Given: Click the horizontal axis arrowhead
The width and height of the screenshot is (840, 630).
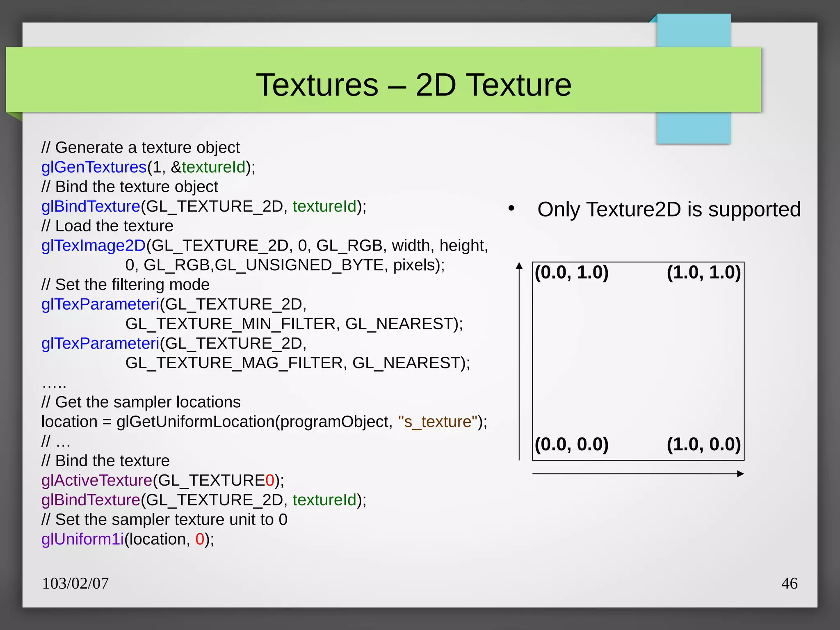Looking at the screenshot, I should point(740,474).
